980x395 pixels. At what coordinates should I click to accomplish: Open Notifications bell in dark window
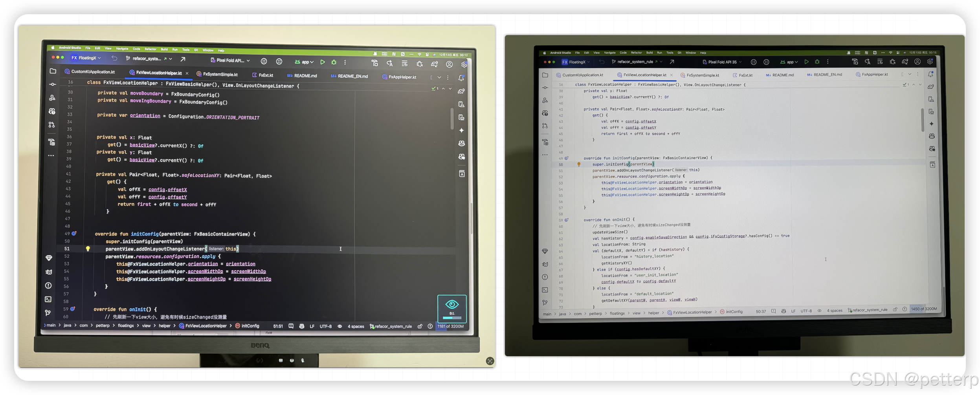461,78
